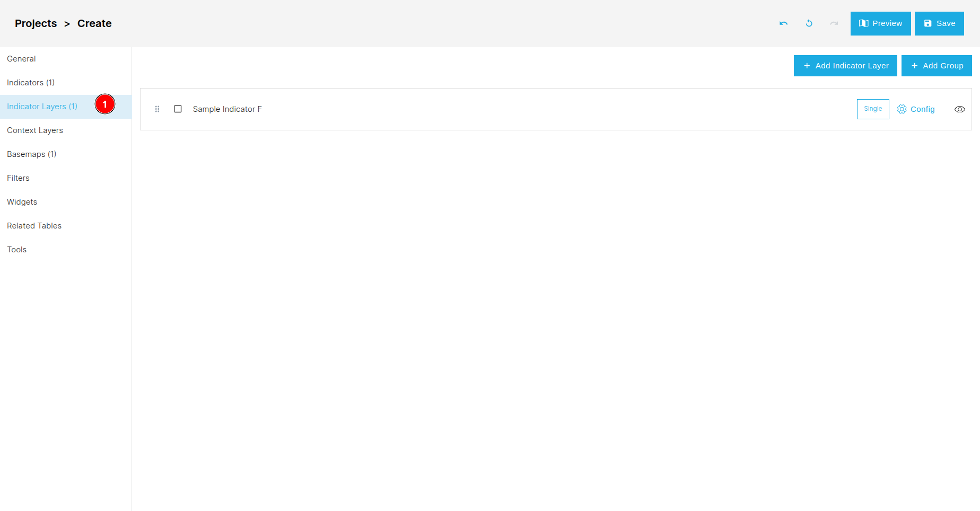Click the undo arrow icon
Viewport: 980px width, 511px height.
783,23
